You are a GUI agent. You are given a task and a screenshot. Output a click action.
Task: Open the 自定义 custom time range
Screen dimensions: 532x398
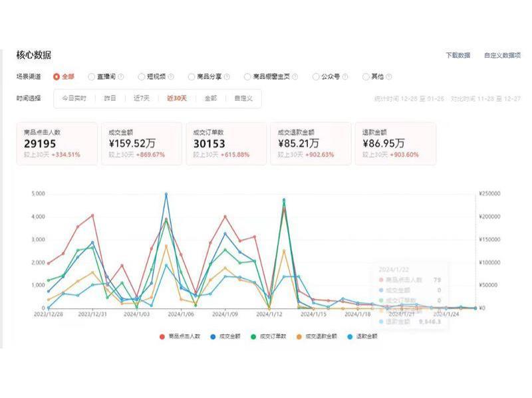(x=244, y=98)
